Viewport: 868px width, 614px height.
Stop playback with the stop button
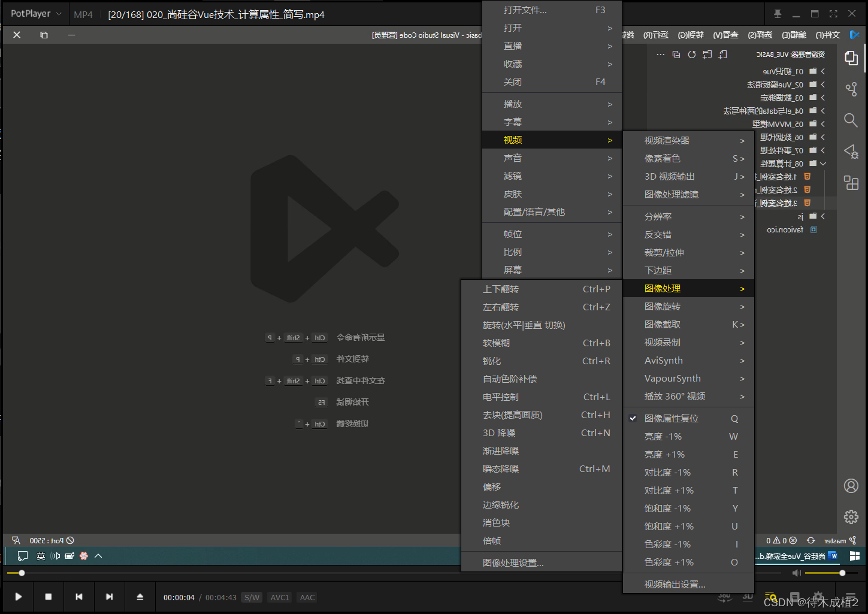(x=49, y=597)
